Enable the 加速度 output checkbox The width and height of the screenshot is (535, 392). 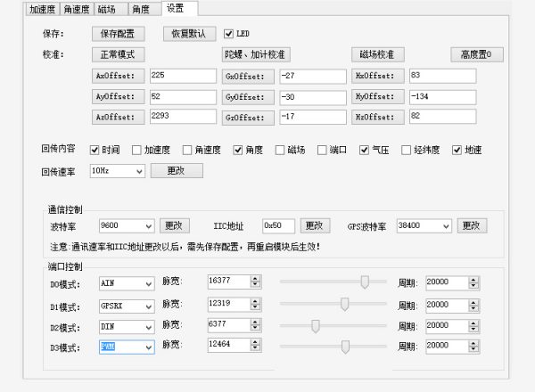point(137,151)
